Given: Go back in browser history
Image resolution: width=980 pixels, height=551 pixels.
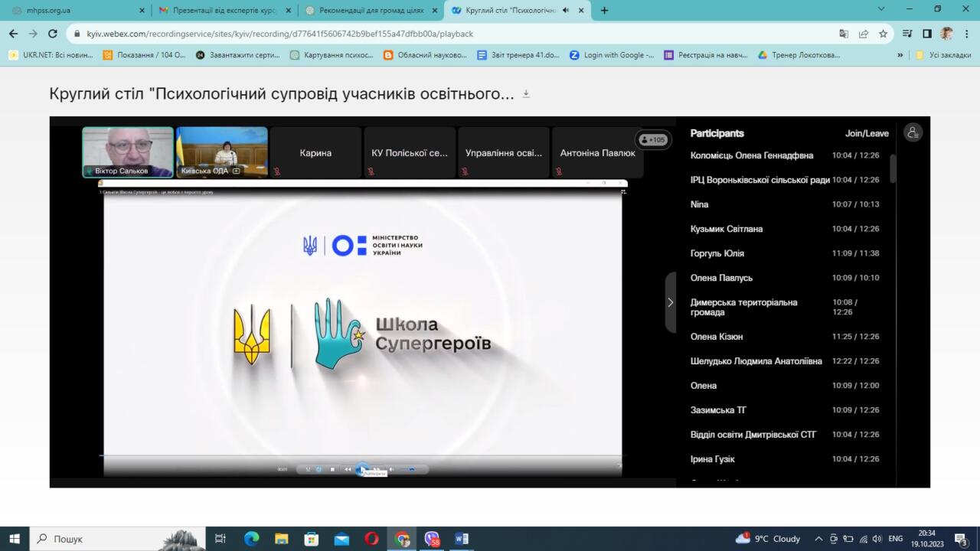Looking at the screenshot, I should click(x=13, y=34).
